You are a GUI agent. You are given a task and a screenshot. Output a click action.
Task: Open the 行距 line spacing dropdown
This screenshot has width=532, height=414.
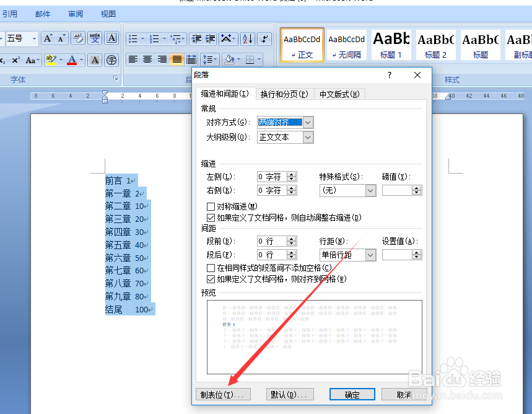(370, 255)
